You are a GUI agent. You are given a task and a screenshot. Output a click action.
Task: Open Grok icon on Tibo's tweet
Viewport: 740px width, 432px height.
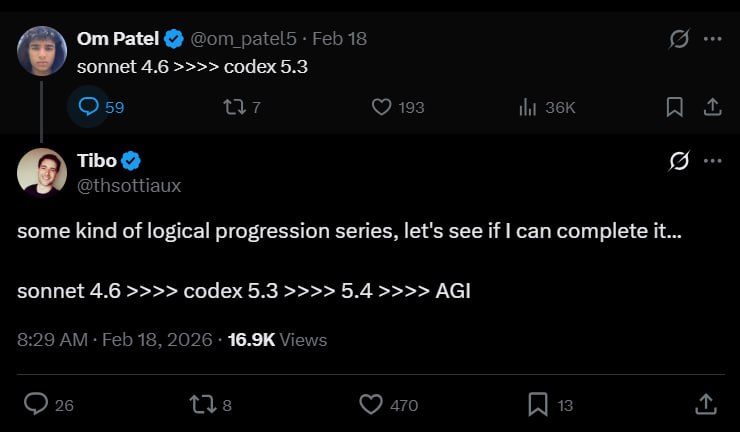click(x=679, y=161)
